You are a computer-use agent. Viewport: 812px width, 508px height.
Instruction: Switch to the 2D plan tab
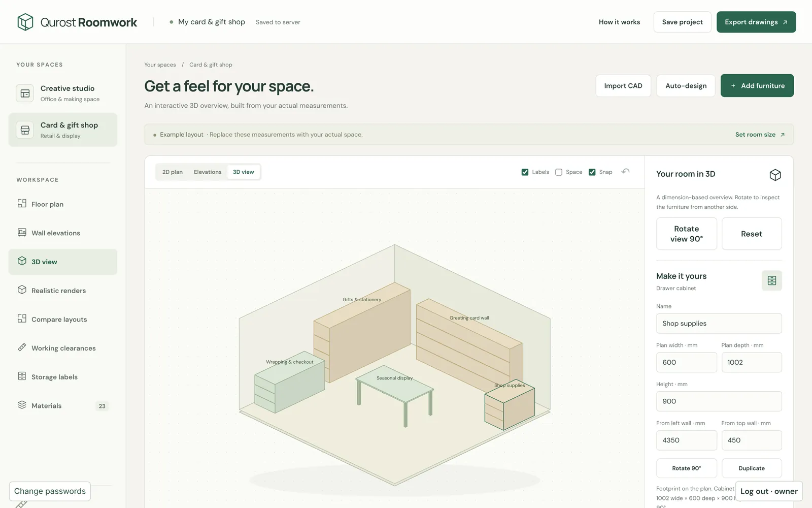(173, 172)
